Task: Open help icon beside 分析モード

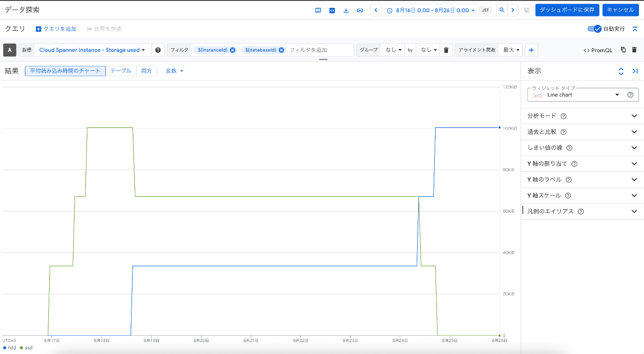Action: click(x=563, y=116)
